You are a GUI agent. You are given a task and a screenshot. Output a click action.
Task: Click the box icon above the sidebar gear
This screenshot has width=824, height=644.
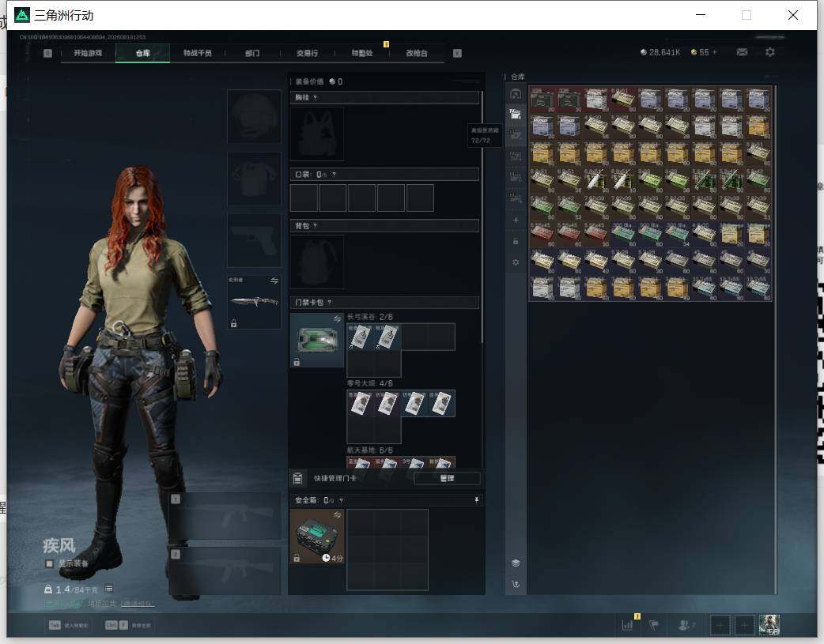[516, 241]
